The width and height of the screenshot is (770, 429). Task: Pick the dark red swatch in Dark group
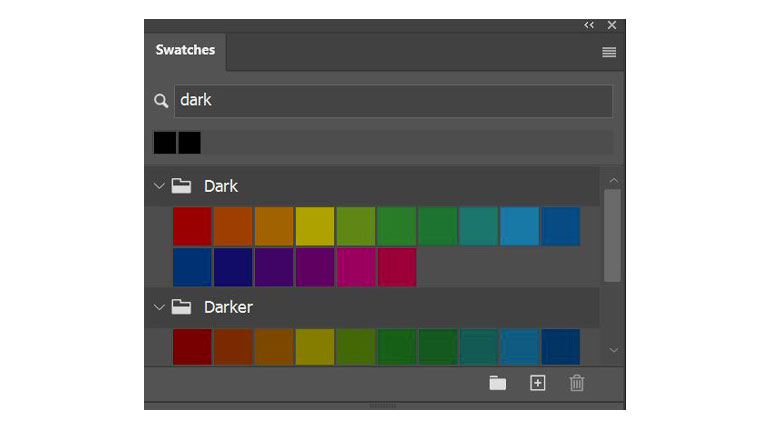pos(192,226)
